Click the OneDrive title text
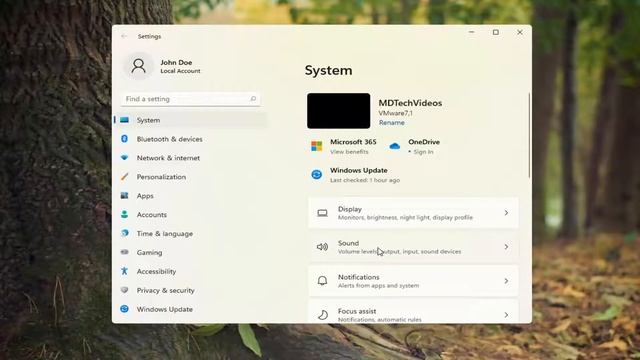The height and width of the screenshot is (360, 640). [424, 142]
